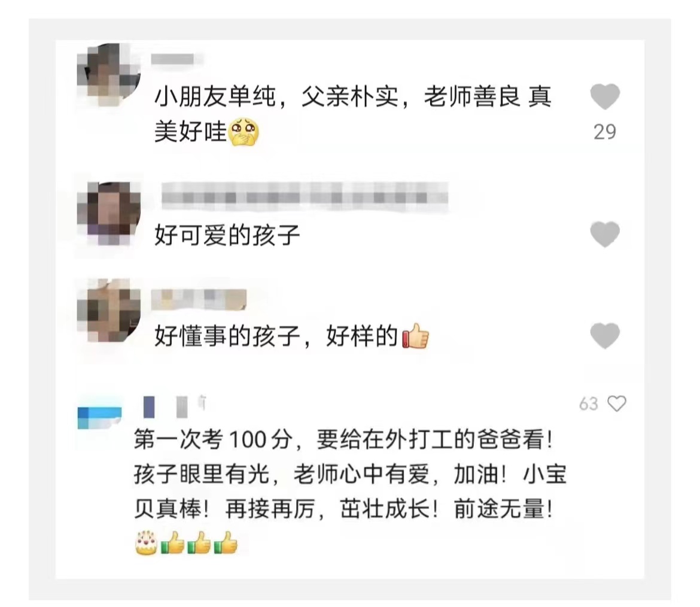Tap the outline heart next to 63
Image resolution: width=700 pixels, height=607 pixels.
click(x=617, y=404)
